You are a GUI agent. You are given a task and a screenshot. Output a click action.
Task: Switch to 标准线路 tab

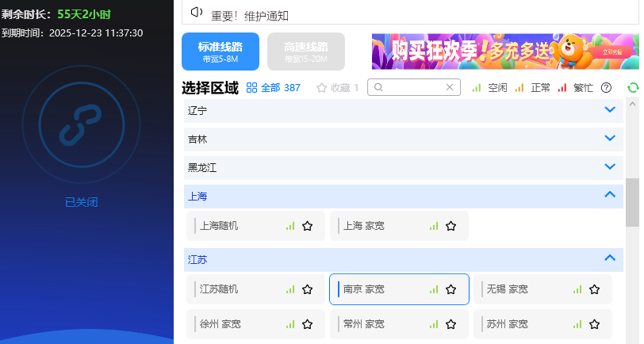coord(220,52)
